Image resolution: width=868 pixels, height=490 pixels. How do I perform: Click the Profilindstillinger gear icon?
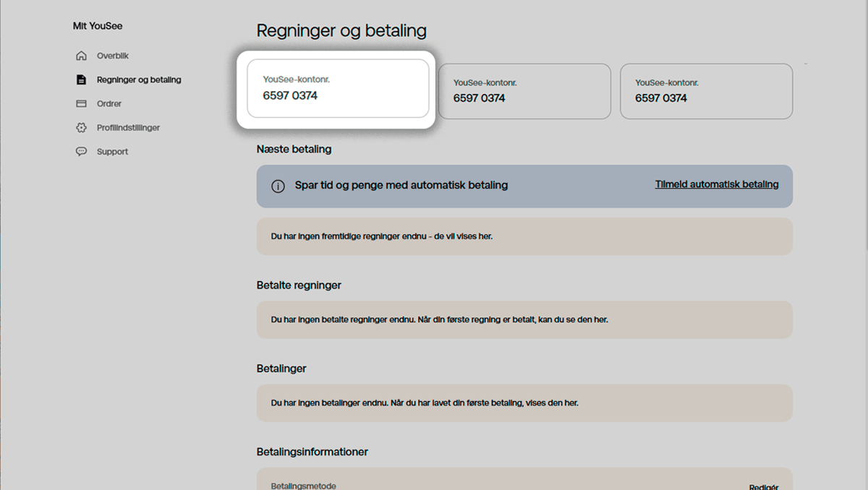tap(82, 127)
